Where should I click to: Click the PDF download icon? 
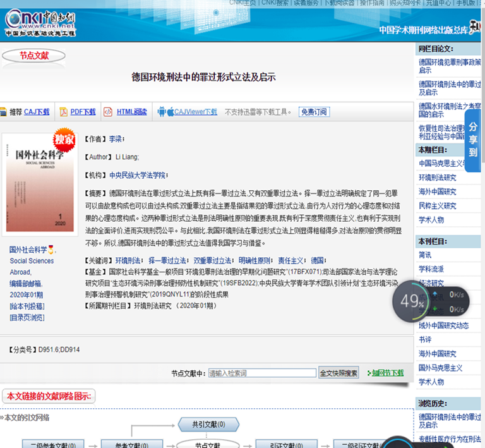click(64, 112)
